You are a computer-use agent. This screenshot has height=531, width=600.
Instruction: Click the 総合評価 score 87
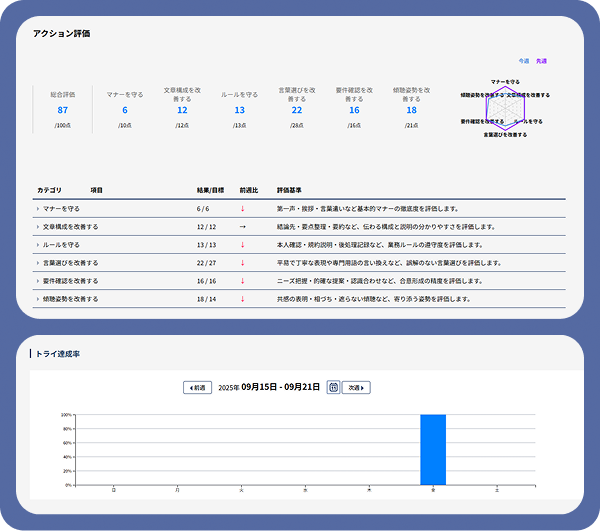point(62,110)
